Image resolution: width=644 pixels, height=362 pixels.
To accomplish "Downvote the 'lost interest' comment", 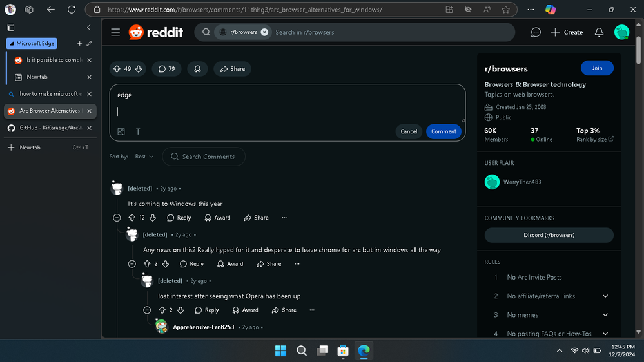I will point(181,310).
